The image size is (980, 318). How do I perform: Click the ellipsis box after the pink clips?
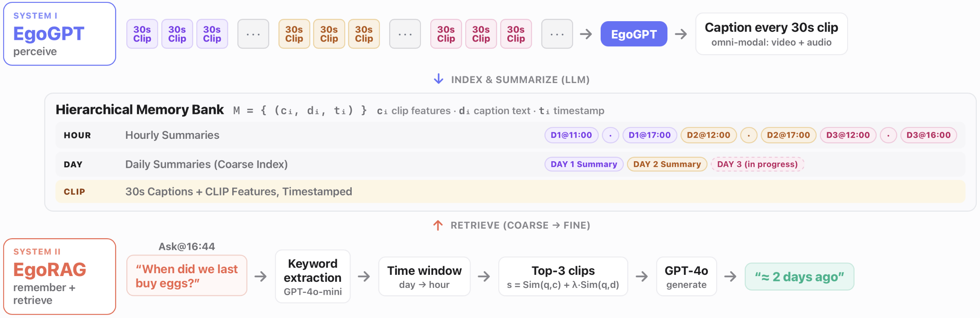[557, 34]
